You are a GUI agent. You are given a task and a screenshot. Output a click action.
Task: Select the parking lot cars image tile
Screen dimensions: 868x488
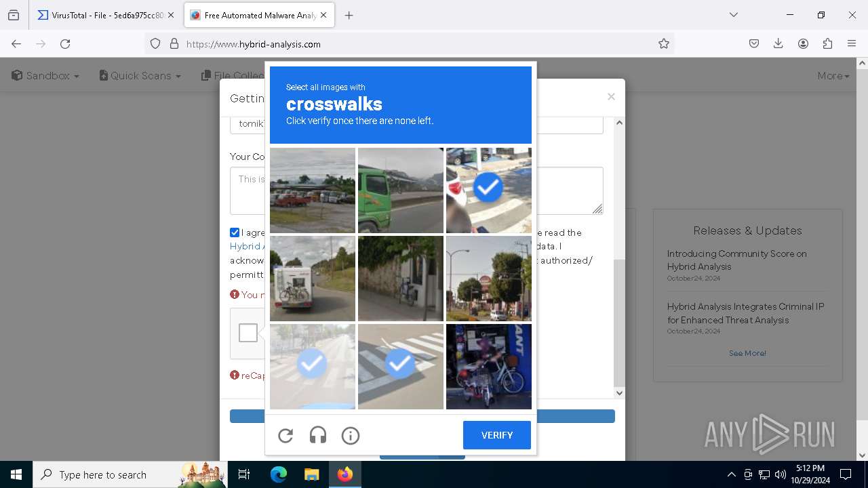(x=313, y=190)
